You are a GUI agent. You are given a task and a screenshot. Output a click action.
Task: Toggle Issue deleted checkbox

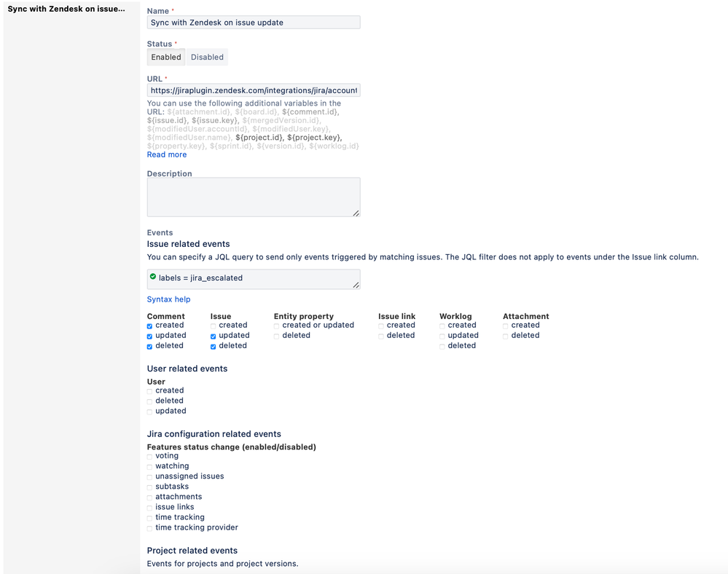(x=213, y=347)
